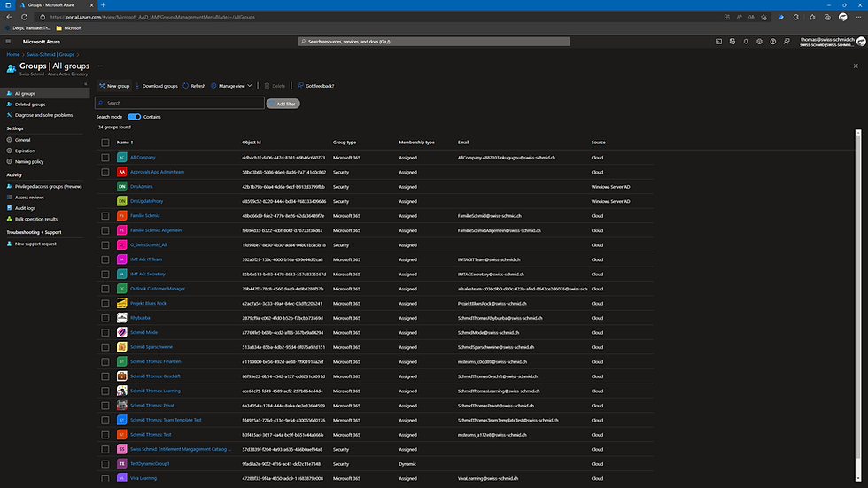Check the IMT AG: IT Team checkbox
868x488 pixels.
[x=105, y=259]
